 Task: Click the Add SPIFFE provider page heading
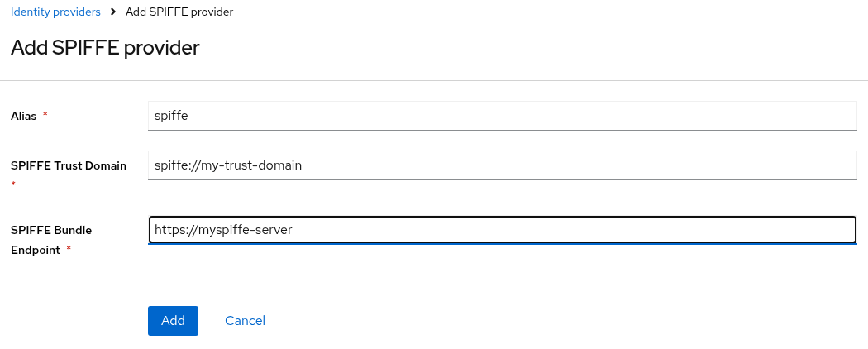(105, 48)
